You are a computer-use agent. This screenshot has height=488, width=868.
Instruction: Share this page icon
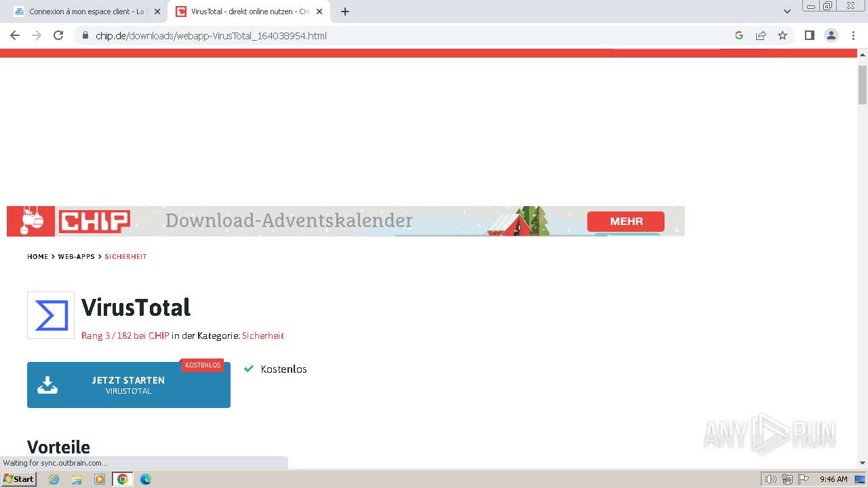[x=761, y=35]
